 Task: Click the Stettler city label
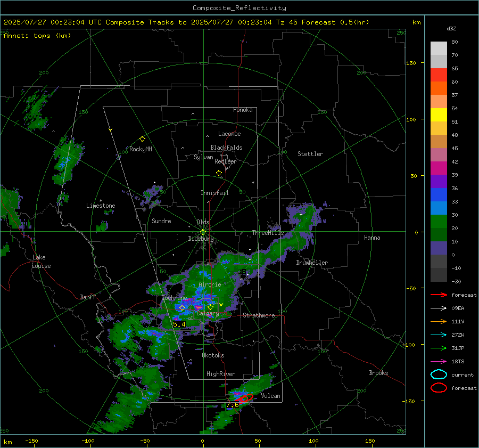point(310,154)
